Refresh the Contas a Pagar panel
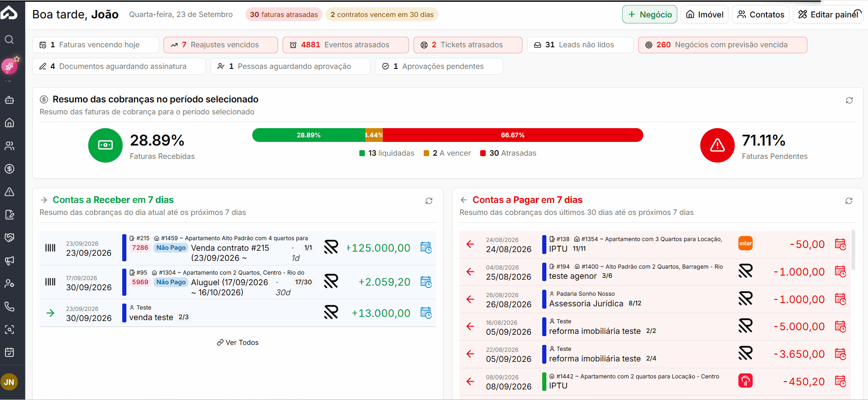Image resolution: width=868 pixels, height=400 pixels. pos(849,201)
